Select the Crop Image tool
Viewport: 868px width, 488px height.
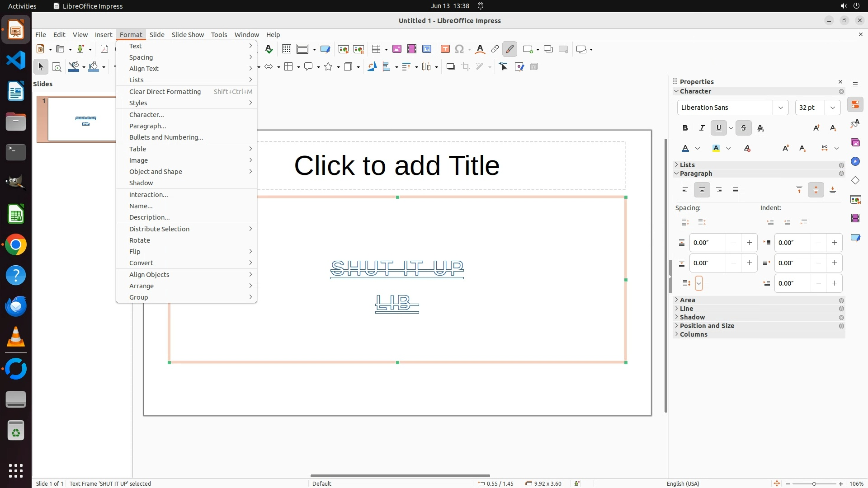click(466, 67)
